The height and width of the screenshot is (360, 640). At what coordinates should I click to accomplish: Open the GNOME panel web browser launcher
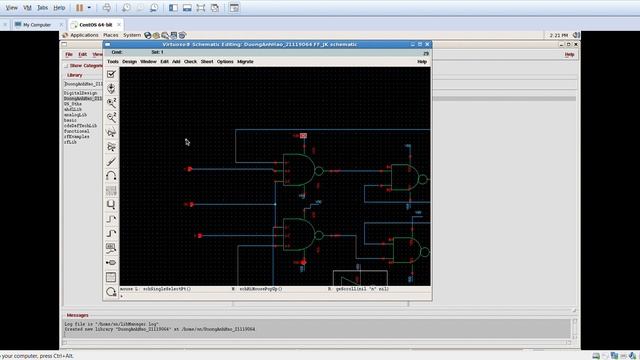(x=148, y=36)
